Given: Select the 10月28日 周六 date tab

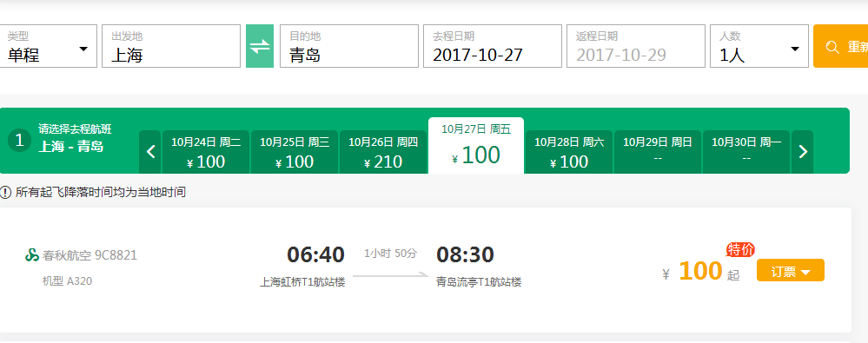Looking at the screenshot, I should (569, 152).
